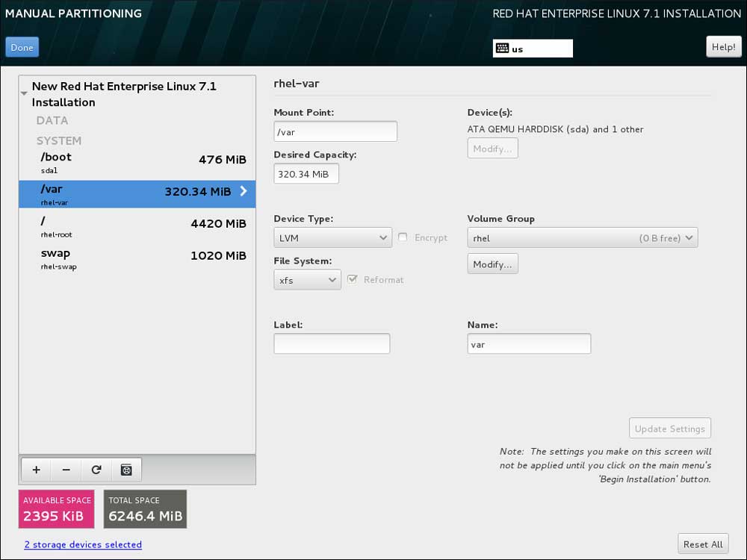Click the 476 MiB boot size value

(x=223, y=160)
